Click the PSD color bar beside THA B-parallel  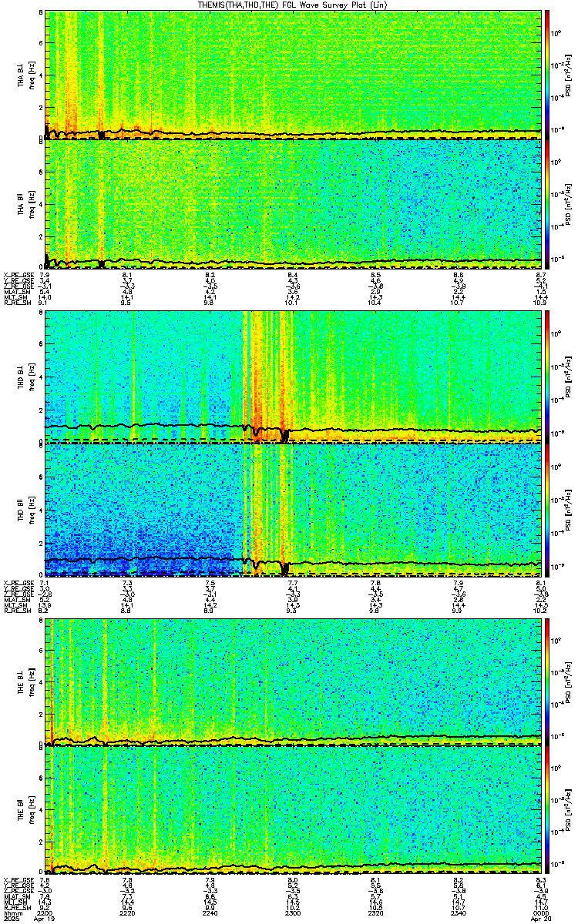pos(548,203)
